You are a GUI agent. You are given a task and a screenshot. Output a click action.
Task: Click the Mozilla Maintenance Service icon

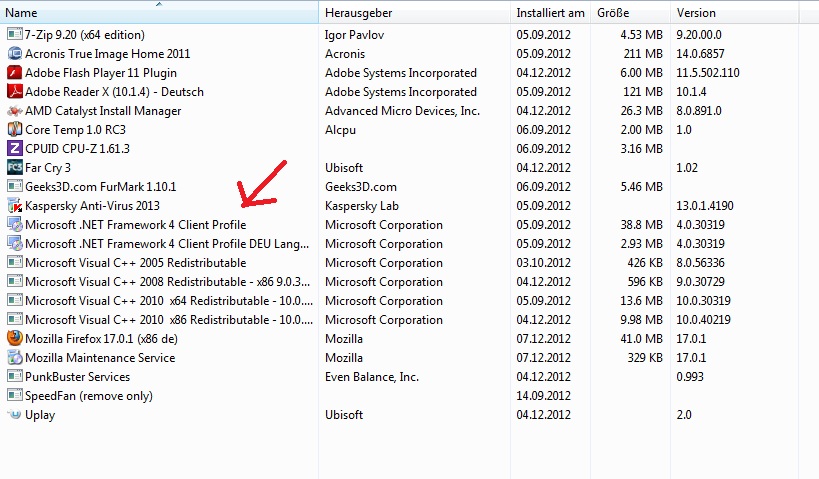point(15,358)
